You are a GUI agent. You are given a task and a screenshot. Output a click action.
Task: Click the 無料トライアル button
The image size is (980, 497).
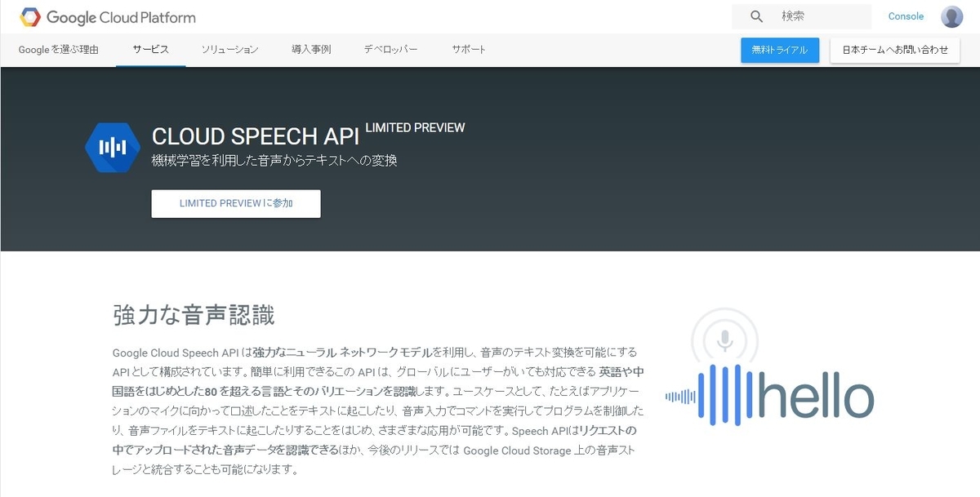[x=779, y=50]
